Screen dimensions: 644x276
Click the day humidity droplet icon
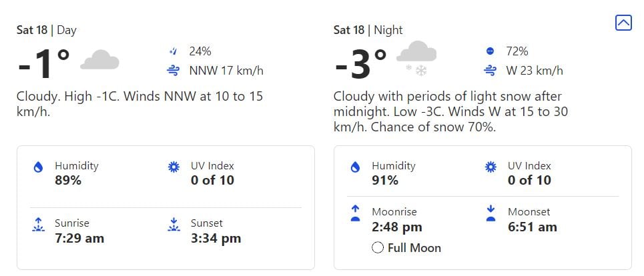[x=38, y=167]
